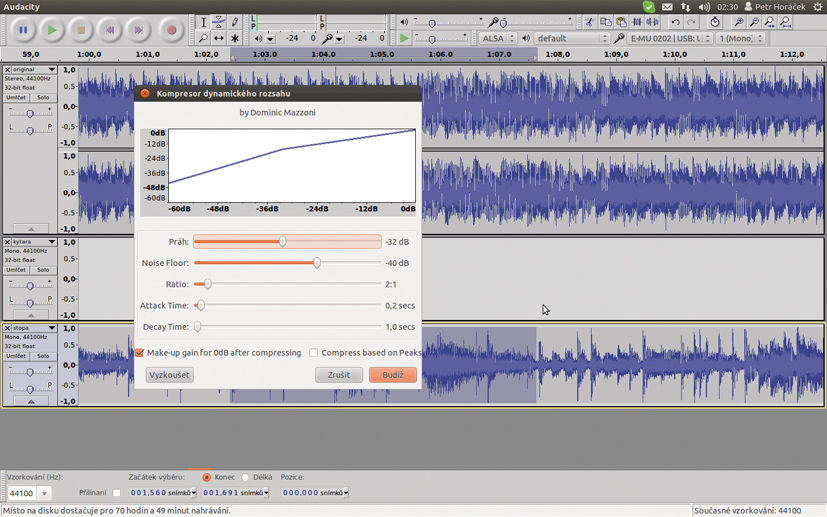Select the Multi-tool asterisk
Viewport: 827px width, 517px height.
tap(235, 38)
